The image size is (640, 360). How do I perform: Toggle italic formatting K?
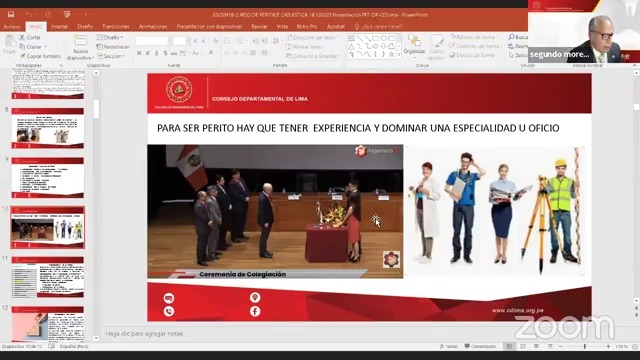click(148, 53)
